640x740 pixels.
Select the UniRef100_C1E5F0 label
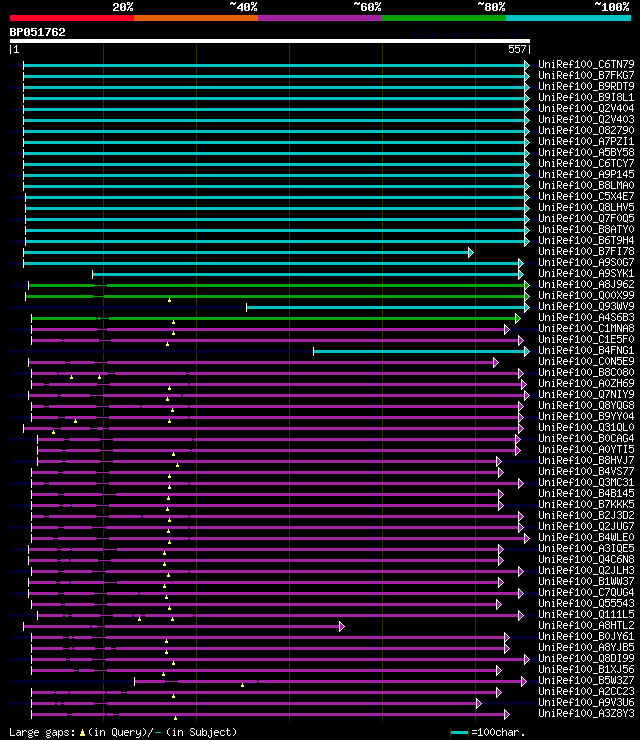coord(586,339)
